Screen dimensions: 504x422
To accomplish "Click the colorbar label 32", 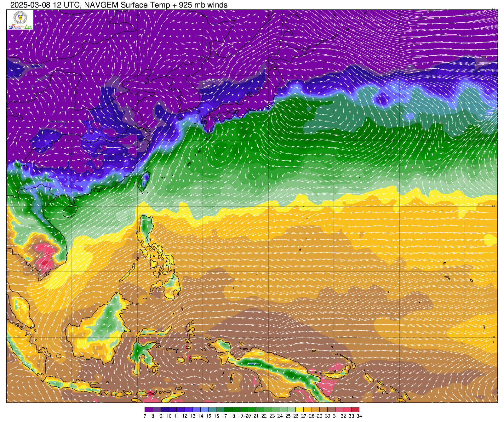I will (343, 416).
